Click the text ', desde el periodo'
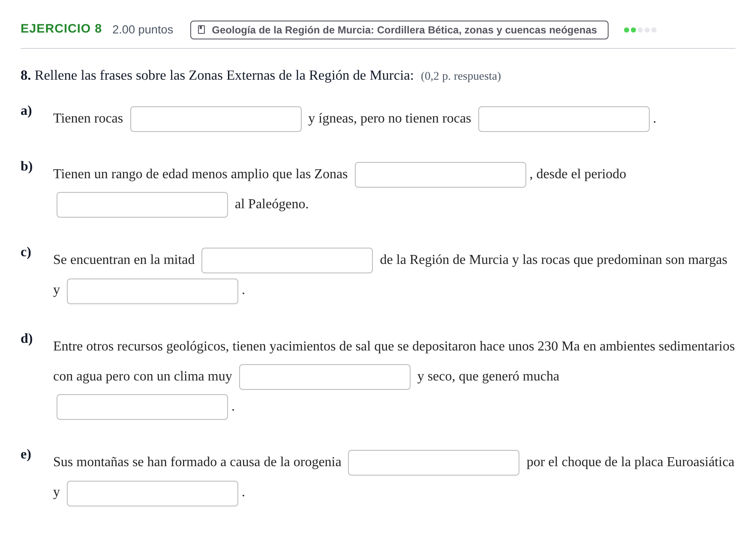This screenshot has height=539, width=756. tap(578, 174)
